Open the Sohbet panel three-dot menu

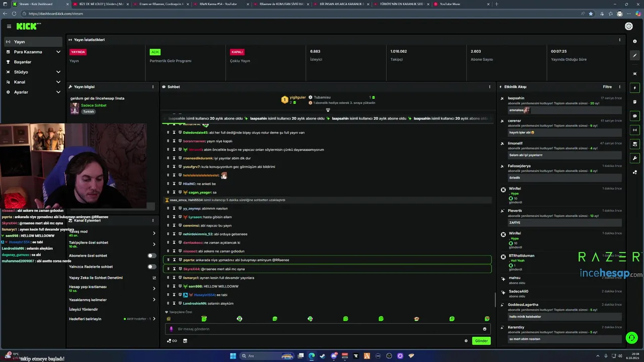(490, 87)
